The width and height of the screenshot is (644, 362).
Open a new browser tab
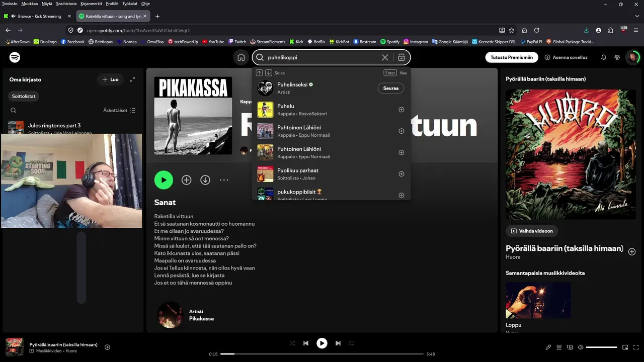tap(157, 16)
